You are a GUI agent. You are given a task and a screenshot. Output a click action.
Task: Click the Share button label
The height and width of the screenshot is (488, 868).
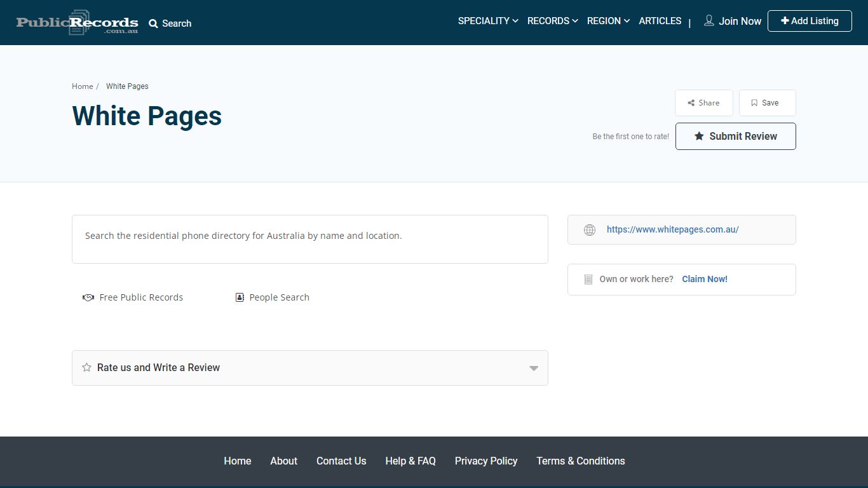coord(709,103)
